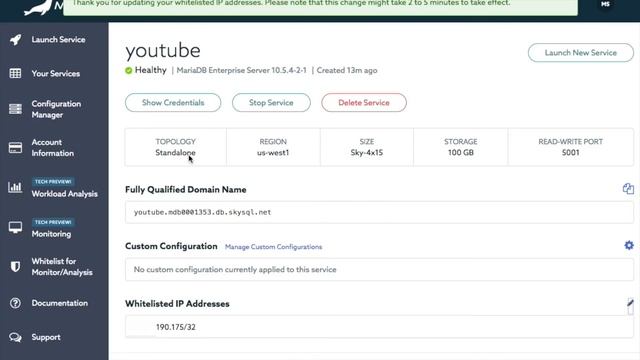Click the question mark Documentation icon

tap(16, 303)
